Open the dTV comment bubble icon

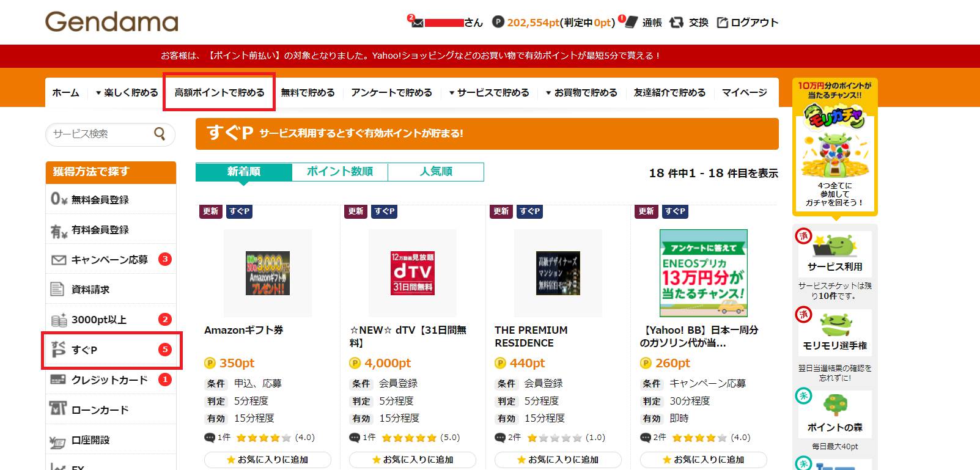pos(355,438)
